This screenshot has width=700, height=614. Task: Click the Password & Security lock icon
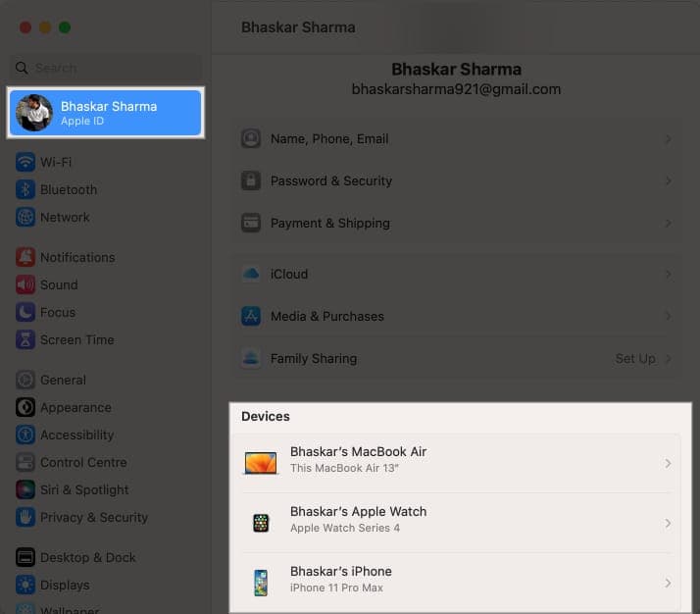coord(251,180)
